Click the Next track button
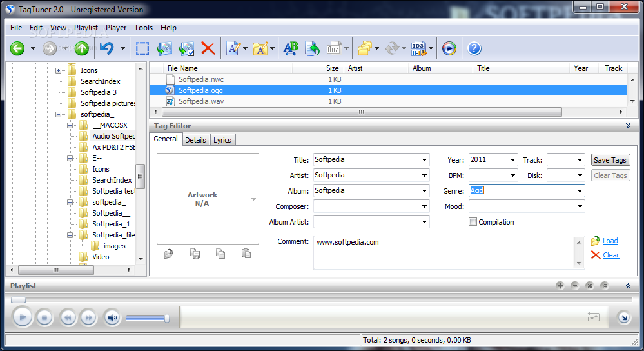This screenshot has height=351, width=644. pos(88,317)
